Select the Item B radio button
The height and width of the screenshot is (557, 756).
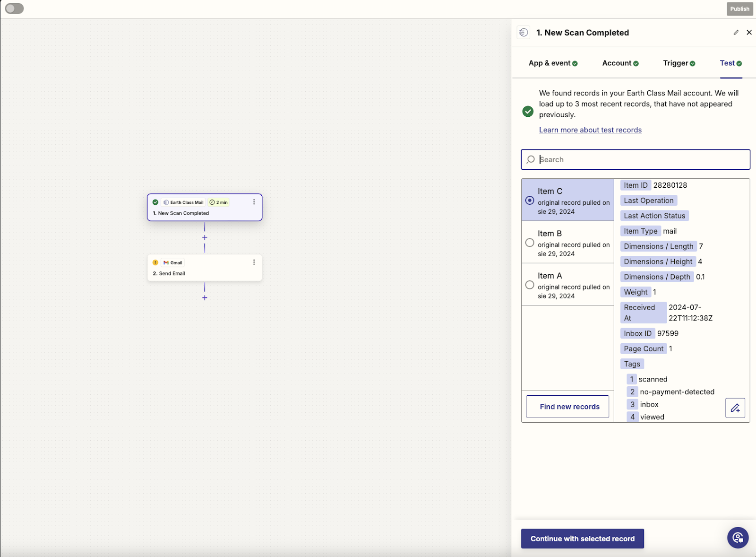coord(530,243)
